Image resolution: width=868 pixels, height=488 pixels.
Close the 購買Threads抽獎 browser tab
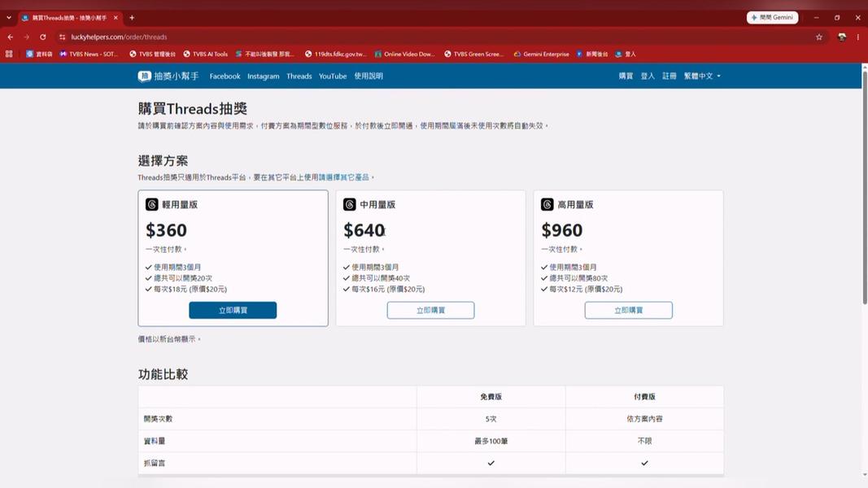(x=116, y=18)
